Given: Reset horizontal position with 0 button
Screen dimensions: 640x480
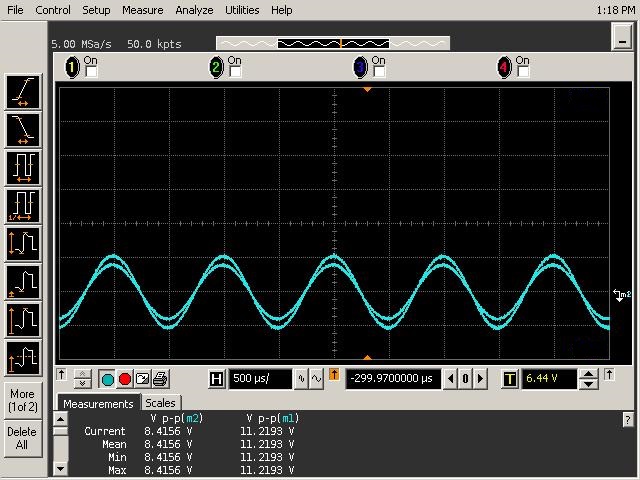Looking at the screenshot, I should tap(465, 379).
